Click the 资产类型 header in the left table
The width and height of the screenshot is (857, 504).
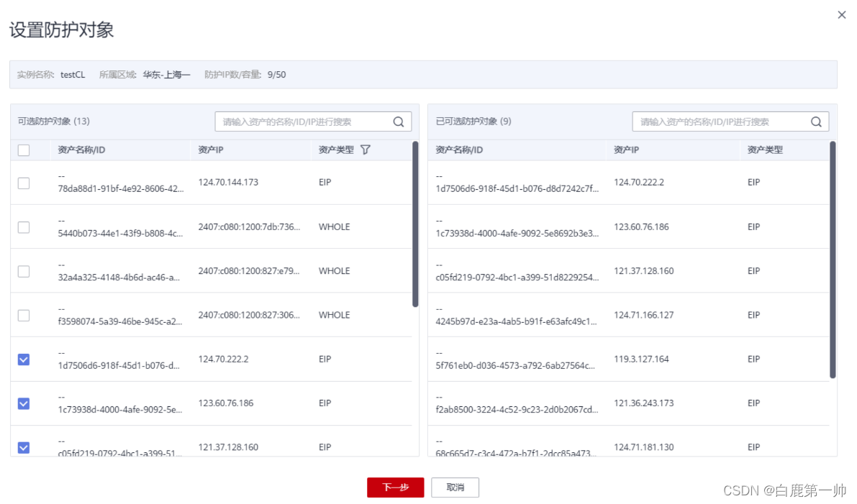click(x=336, y=150)
